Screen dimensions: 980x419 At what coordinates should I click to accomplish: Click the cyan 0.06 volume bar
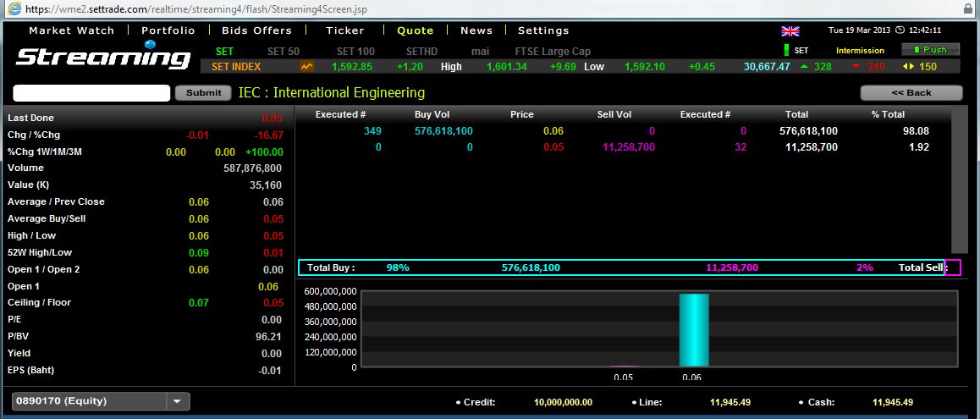694,329
